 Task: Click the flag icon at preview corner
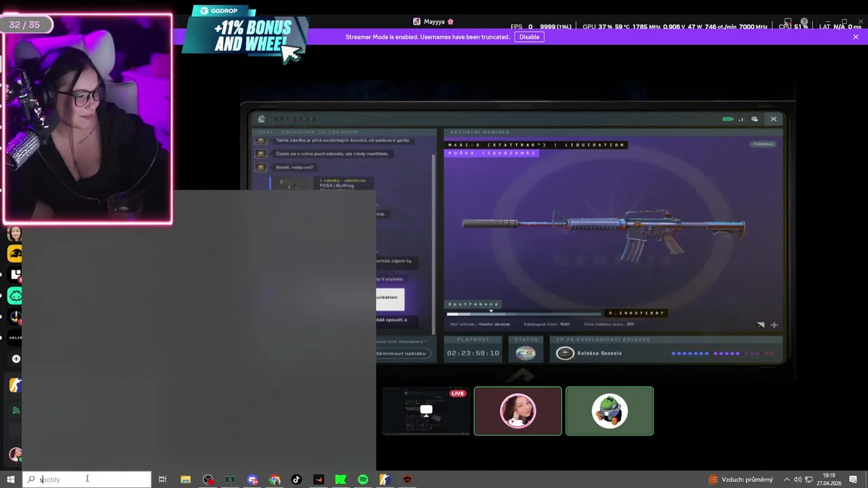click(760, 325)
